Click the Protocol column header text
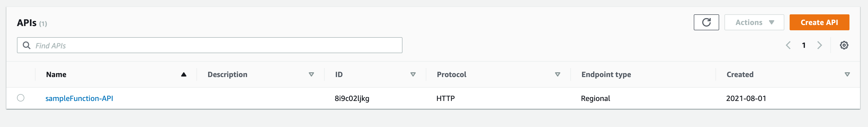Screen dimensions: 868x127 click(451, 75)
